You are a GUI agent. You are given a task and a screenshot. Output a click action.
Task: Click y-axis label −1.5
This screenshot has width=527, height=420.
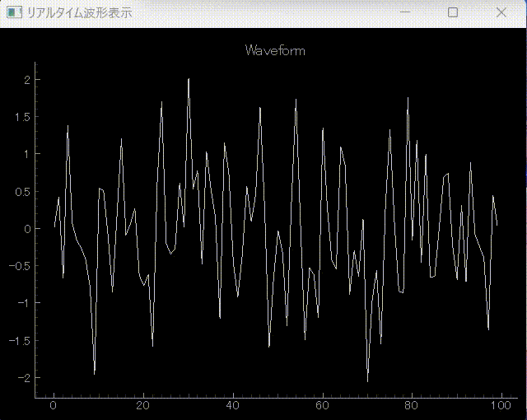(x=20, y=341)
